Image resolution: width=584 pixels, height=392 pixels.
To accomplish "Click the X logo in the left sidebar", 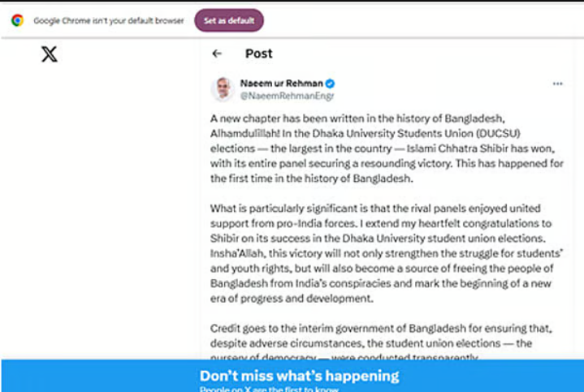I will (x=50, y=54).
